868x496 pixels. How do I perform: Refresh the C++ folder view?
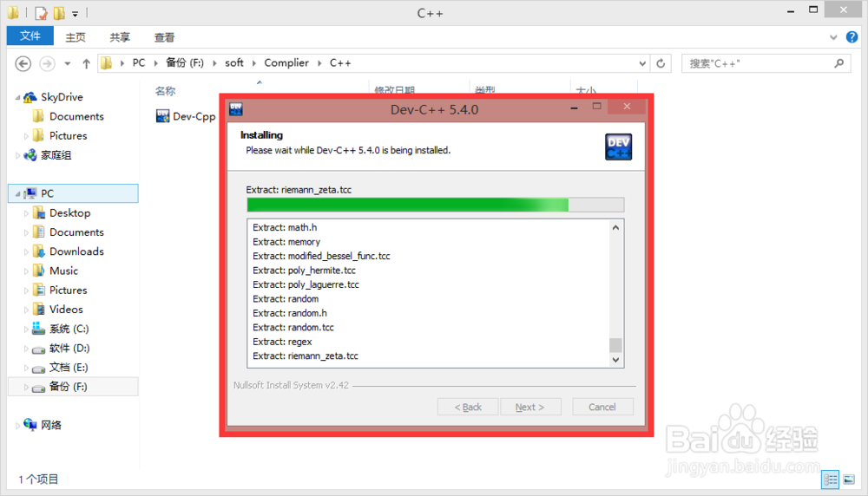(x=661, y=63)
